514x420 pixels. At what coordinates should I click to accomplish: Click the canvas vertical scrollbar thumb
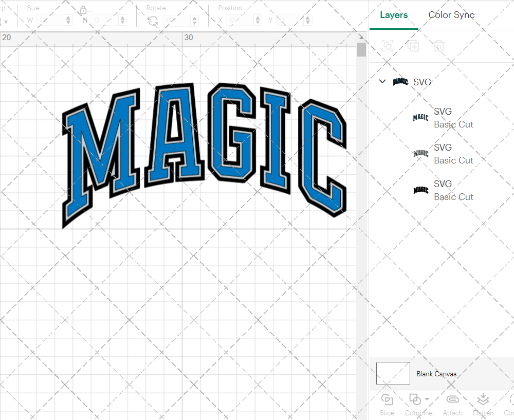pos(361,49)
